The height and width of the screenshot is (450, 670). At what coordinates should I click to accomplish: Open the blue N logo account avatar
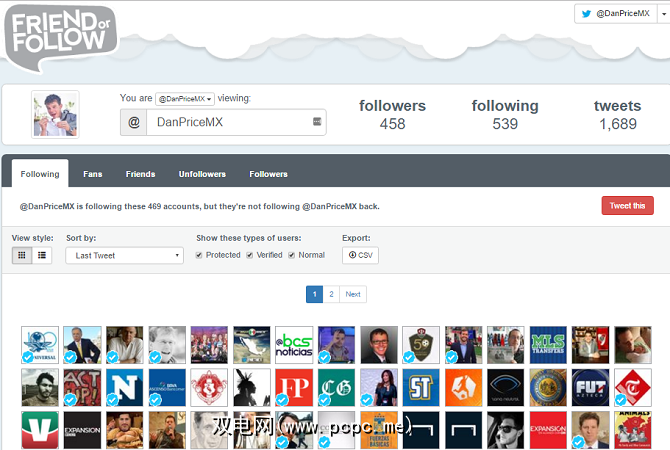124,388
